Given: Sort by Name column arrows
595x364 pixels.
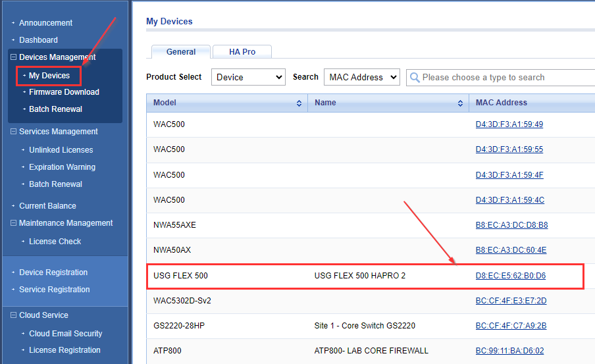Looking at the screenshot, I should tap(460, 103).
